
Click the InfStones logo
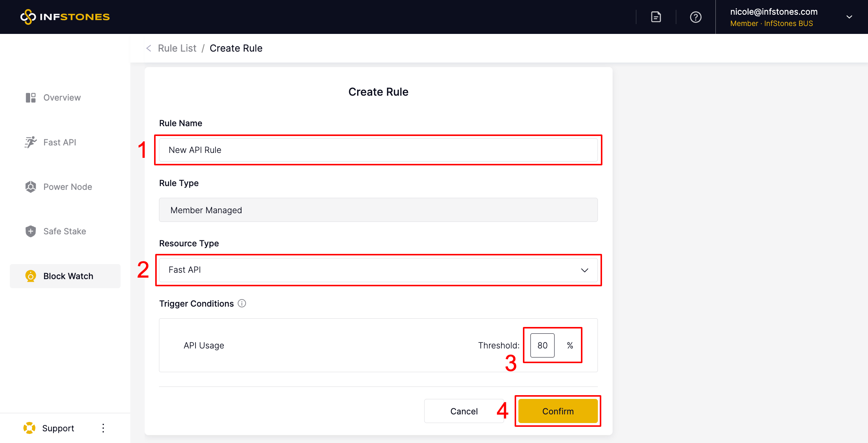pyautogui.click(x=65, y=17)
